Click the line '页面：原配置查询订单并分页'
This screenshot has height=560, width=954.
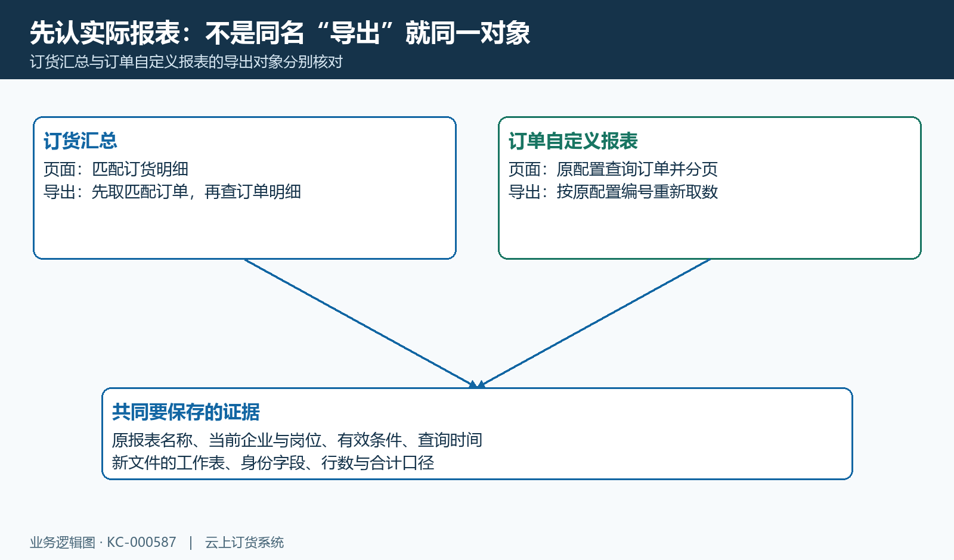click(x=613, y=169)
